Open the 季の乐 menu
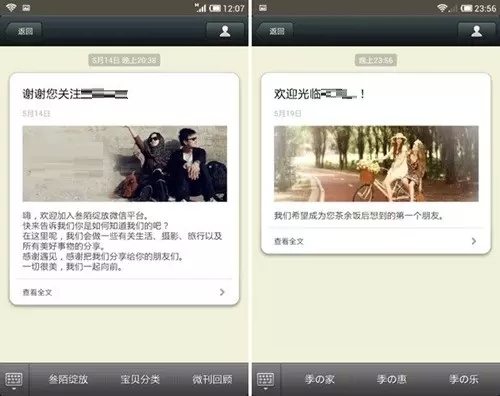 [x=464, y=379]
